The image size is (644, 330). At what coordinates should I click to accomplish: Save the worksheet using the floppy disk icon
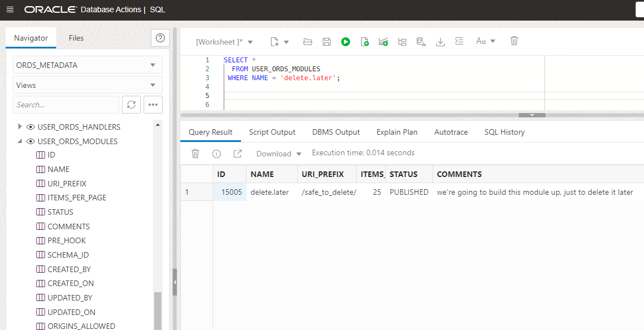(327, 42)
